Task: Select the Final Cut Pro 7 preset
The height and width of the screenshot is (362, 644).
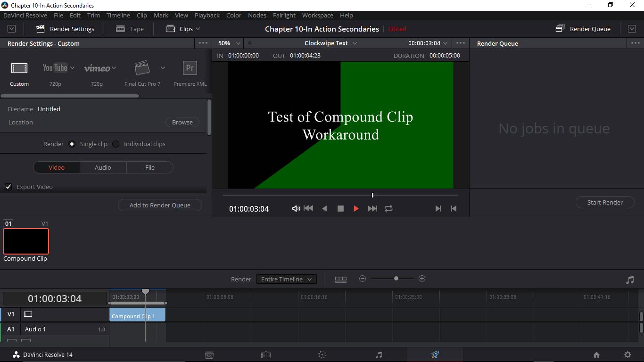Action: (142, 68)
